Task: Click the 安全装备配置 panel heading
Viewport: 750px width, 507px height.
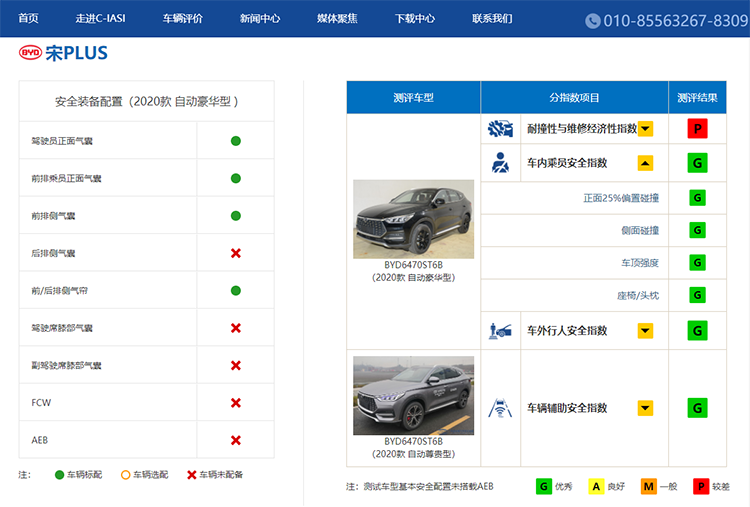Action: 146,101
